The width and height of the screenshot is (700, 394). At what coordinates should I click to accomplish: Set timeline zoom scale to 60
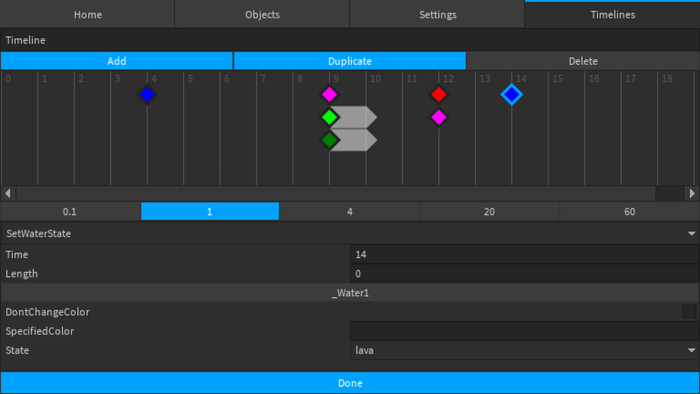pyautogui.click(x=629, y=212)
